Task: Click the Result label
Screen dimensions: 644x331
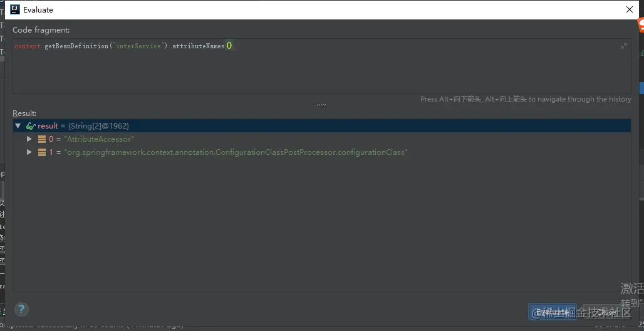Action: (x=24, y=113)
